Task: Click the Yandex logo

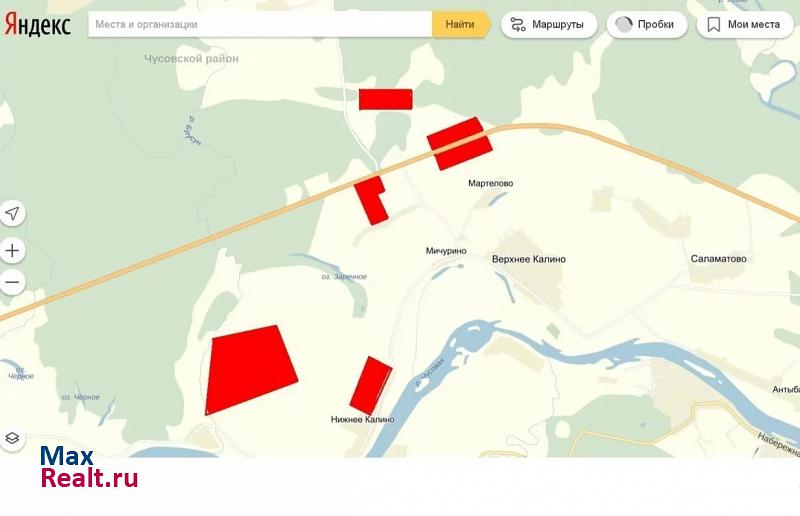Action: (x=38, y=26)
